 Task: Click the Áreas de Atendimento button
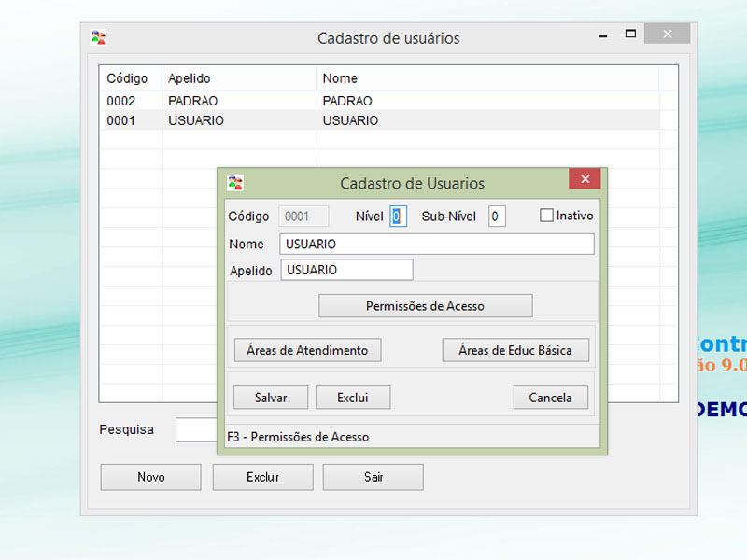click(x=307, y=351)
